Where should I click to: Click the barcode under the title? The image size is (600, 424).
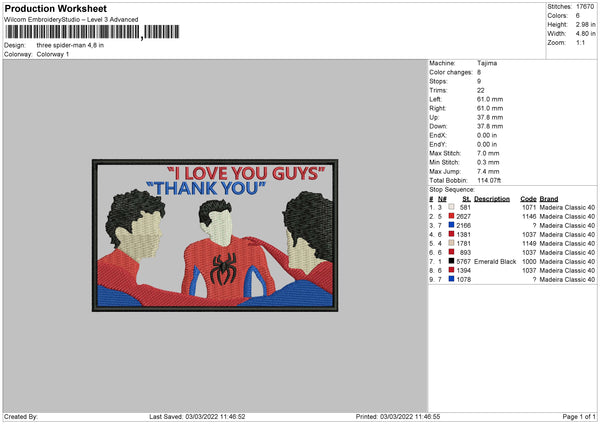point(92,32)
